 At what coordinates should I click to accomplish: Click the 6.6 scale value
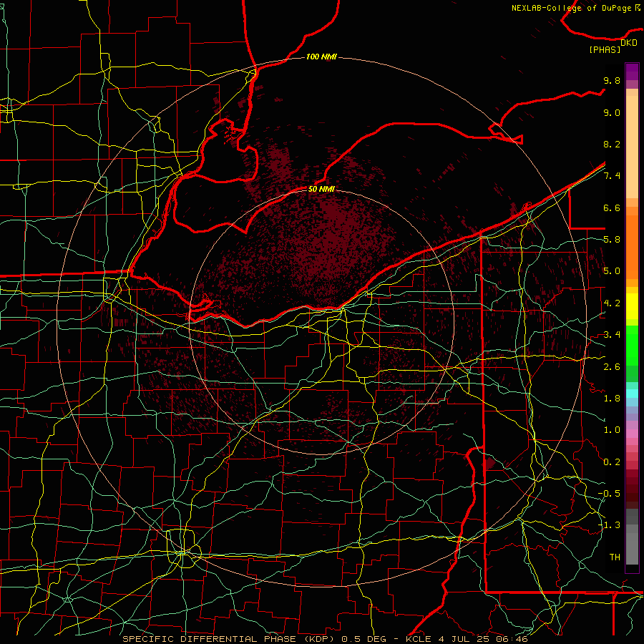pos(612,208)
